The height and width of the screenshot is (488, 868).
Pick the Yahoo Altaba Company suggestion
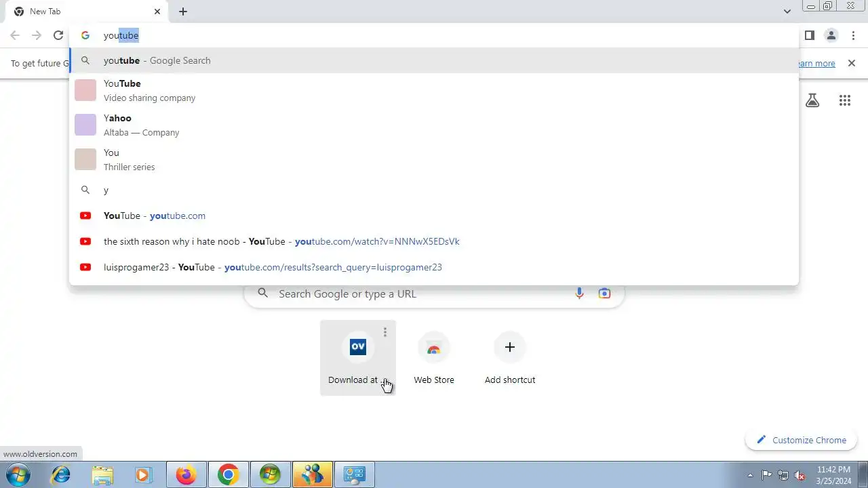pyautogui.click(x=434, y=125)
